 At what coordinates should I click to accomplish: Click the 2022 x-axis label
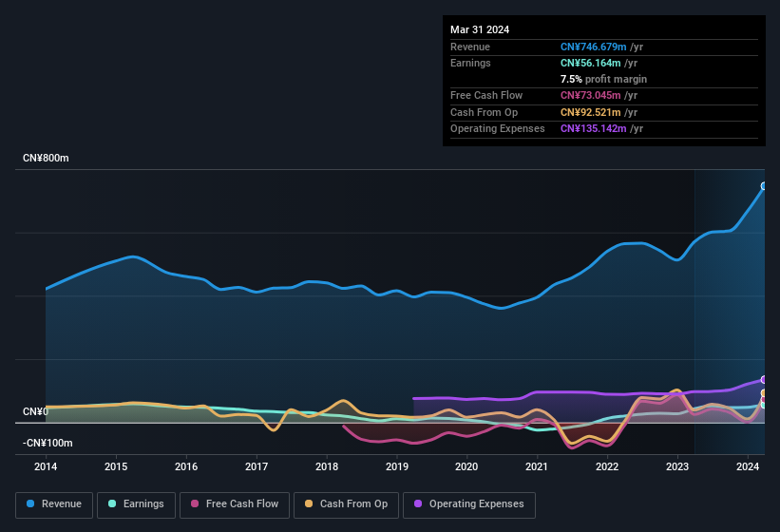coord(607,466)
